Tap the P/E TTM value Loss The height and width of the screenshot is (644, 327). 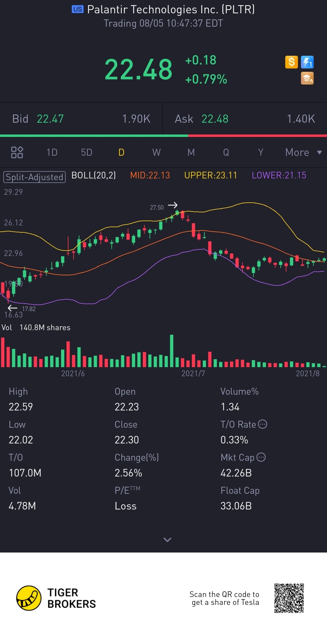click(125, 506)
